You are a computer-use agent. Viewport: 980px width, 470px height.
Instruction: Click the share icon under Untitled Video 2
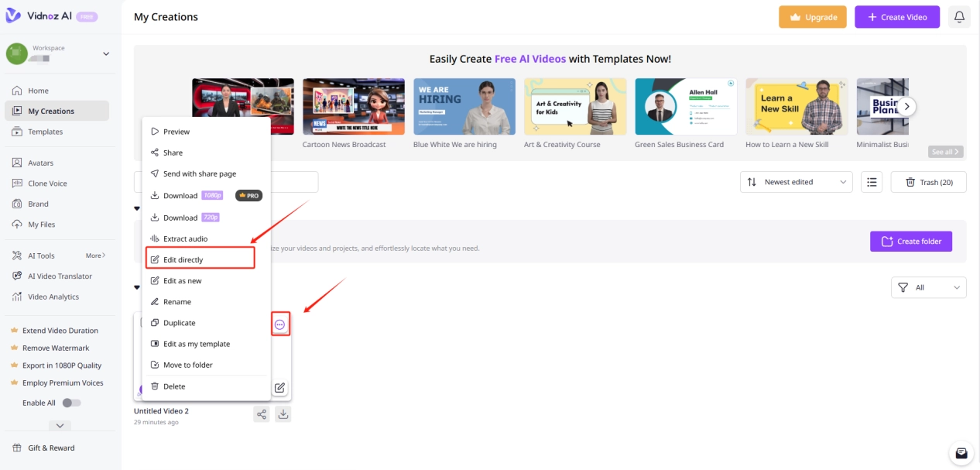click(x=262, y=414)
